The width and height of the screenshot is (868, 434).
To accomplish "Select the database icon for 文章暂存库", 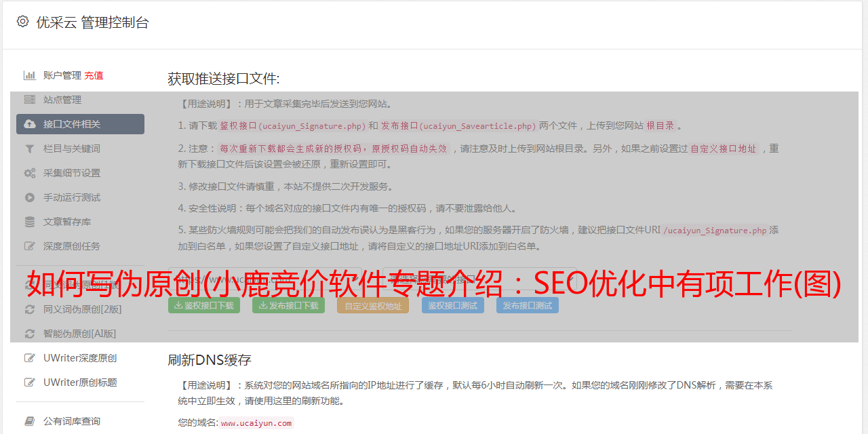I will (x=30, y=222).
